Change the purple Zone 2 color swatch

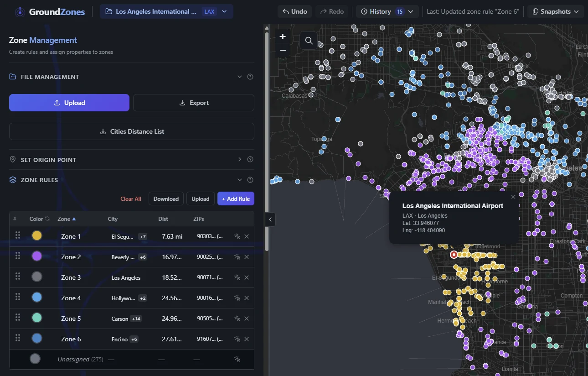pyautogui.click(x=37, y=256)
